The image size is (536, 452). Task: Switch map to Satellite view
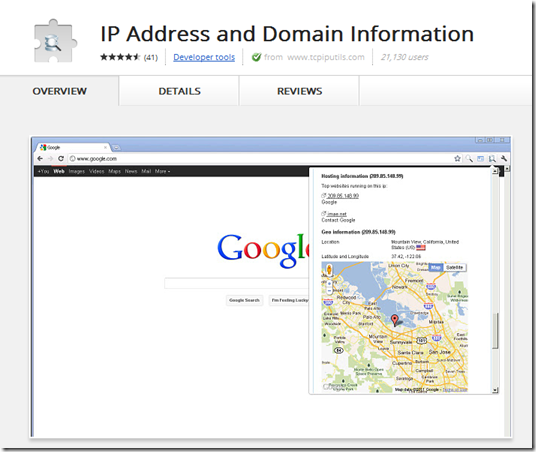click(455, 267)
